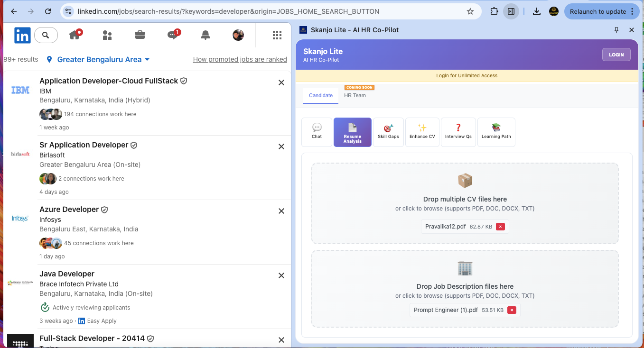The image size is (644, 348).
Task: Remove Prompt Engineer (1).pdf file
Action: (512, 310)
